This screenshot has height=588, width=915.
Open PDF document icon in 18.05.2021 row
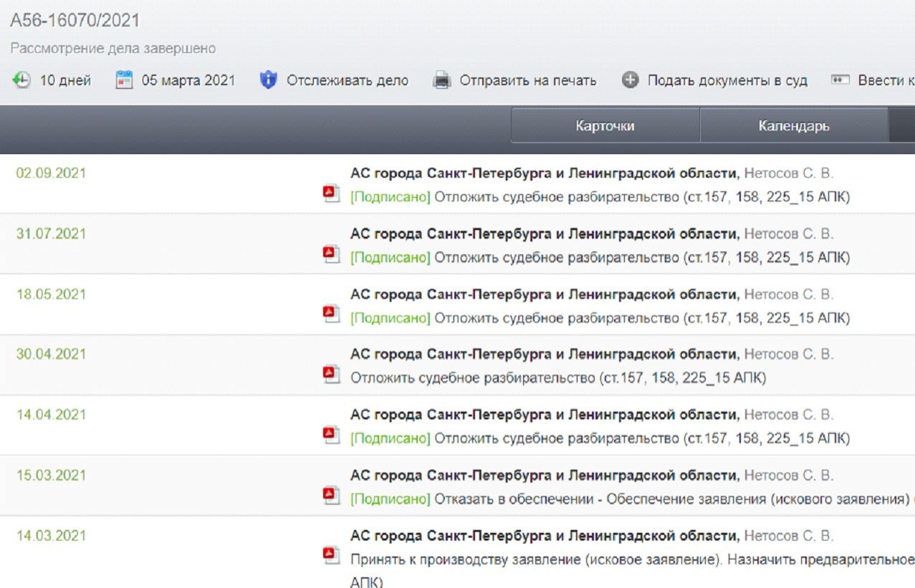click(x=330, y=314)
